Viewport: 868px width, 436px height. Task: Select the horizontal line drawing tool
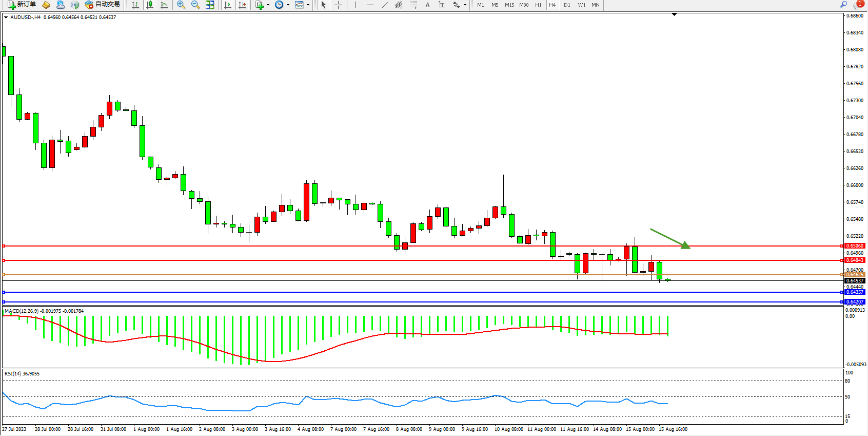tap(370, 5)
